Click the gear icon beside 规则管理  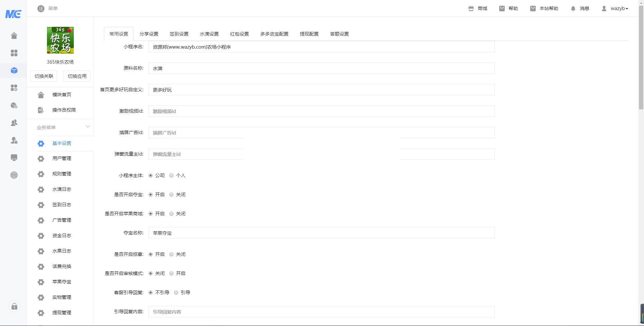(41, 174)
